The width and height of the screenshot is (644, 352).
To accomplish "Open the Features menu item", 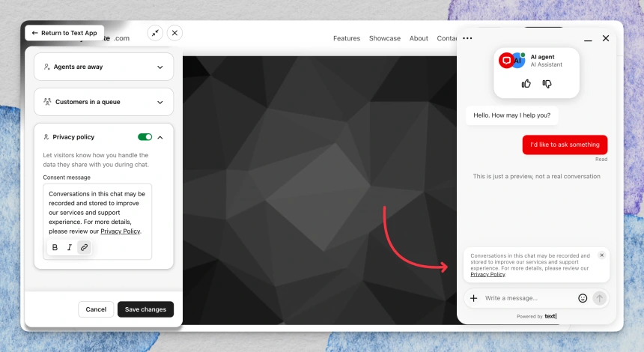I will [x=347, y=38].
